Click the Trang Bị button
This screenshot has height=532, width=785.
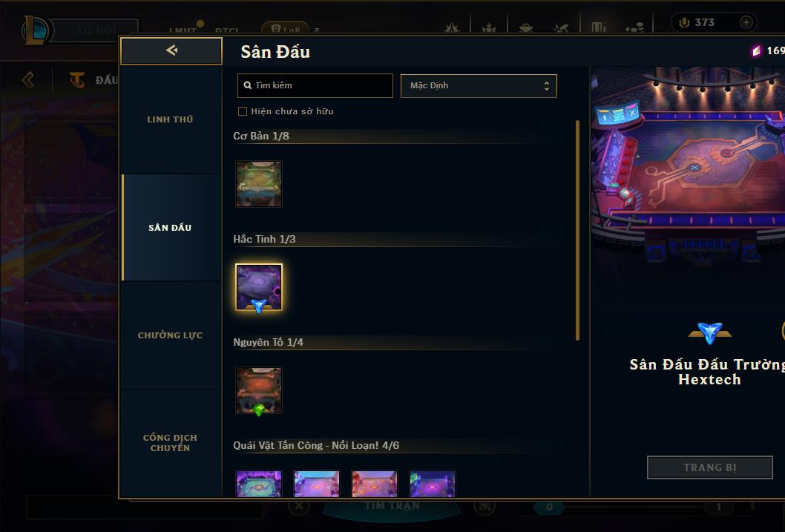709,467
